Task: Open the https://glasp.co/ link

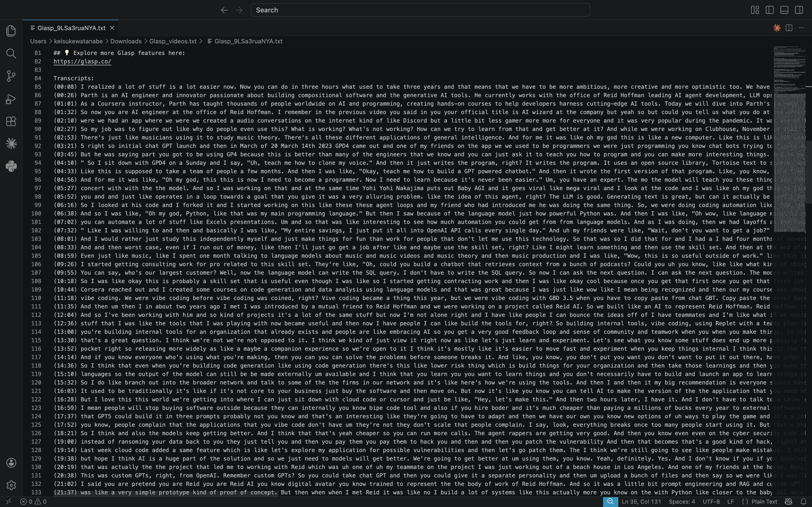Action: coord(82,61)
